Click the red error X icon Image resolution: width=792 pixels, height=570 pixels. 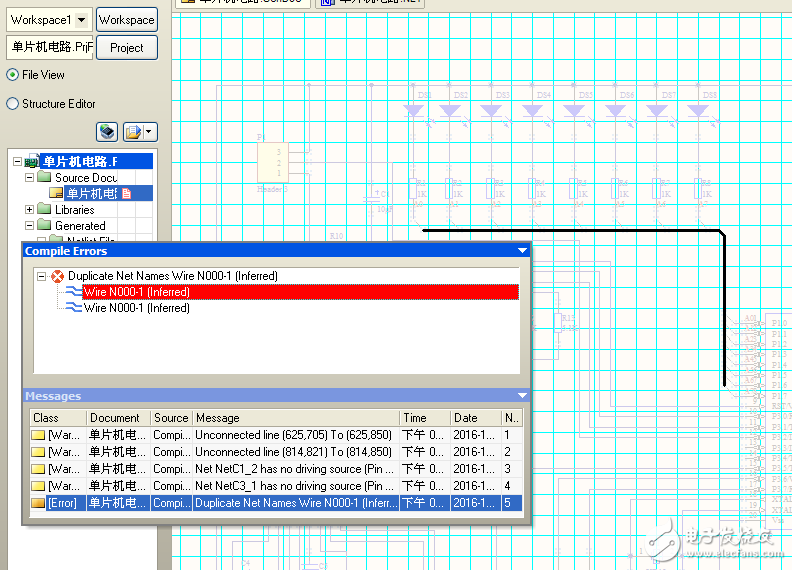pyautogui.click(x=58, y=276)
